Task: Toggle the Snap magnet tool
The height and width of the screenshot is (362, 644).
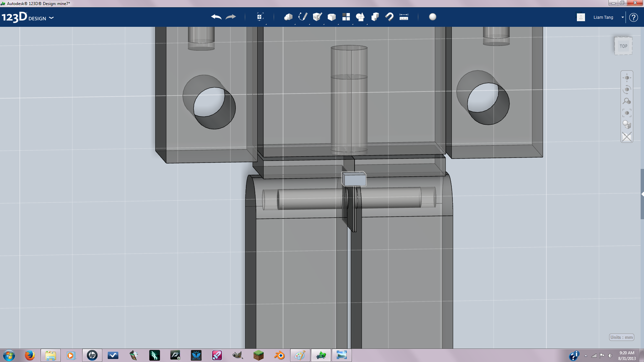Action: pyautogui.click(x=389, y=17)
